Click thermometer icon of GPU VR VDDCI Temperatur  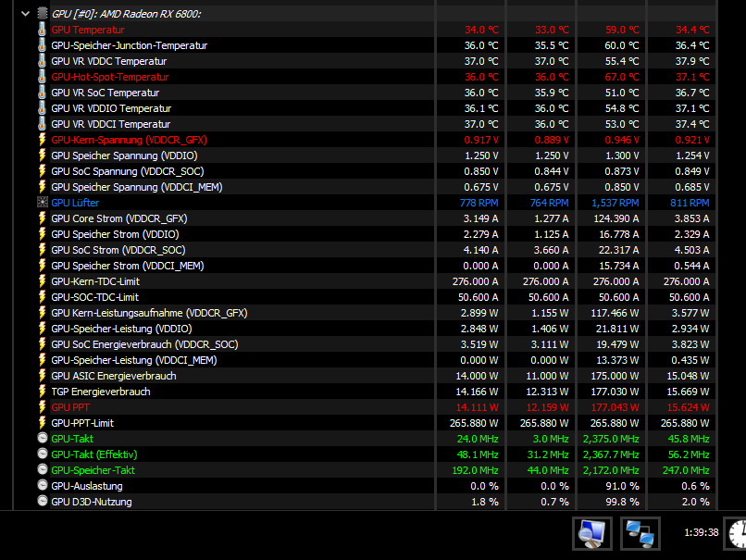[42, 124]
